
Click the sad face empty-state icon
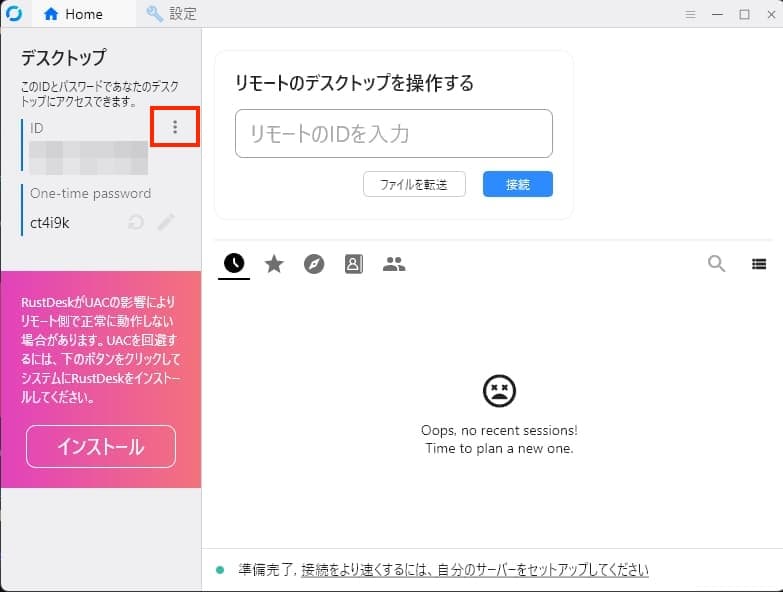(x=499, y=390)
